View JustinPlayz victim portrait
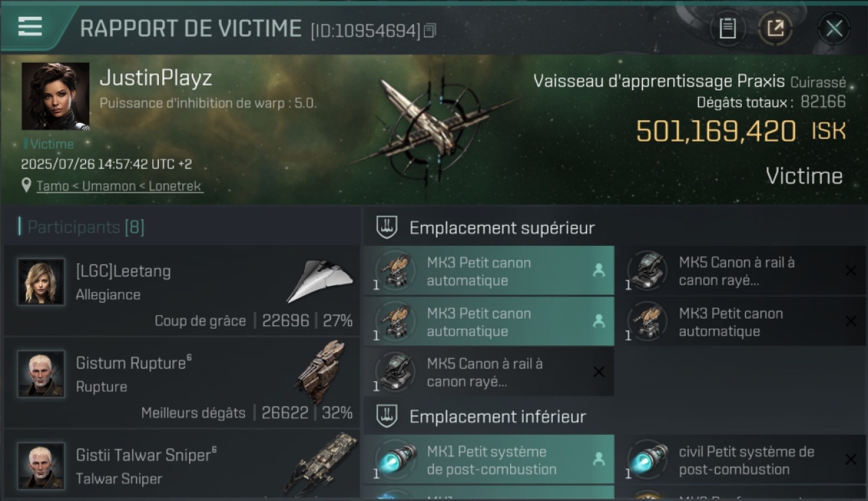The image size is (868, 501). pos(55,96)
